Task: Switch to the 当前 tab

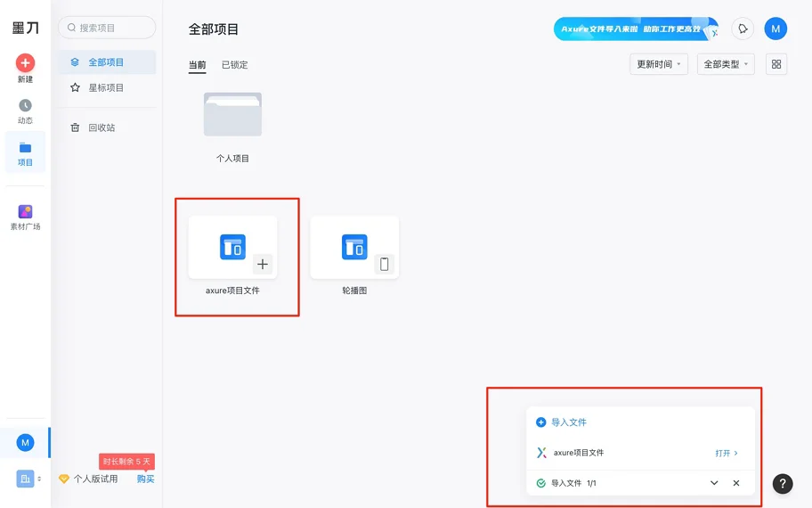Action: [197, 65]
